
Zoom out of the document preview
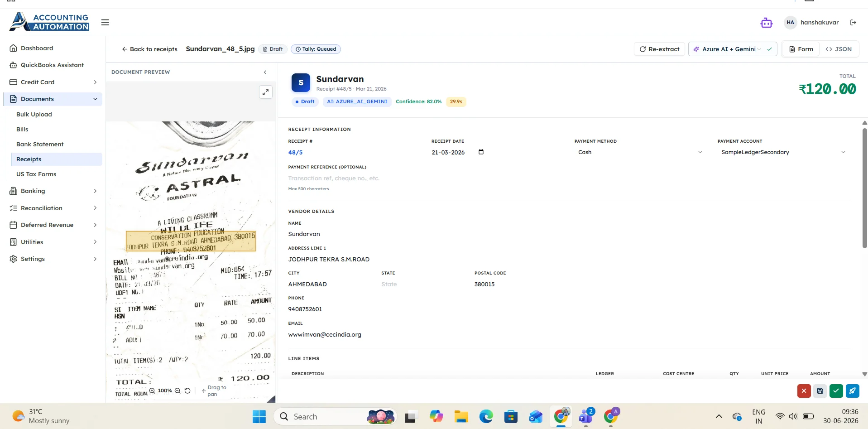click(177, 390)
